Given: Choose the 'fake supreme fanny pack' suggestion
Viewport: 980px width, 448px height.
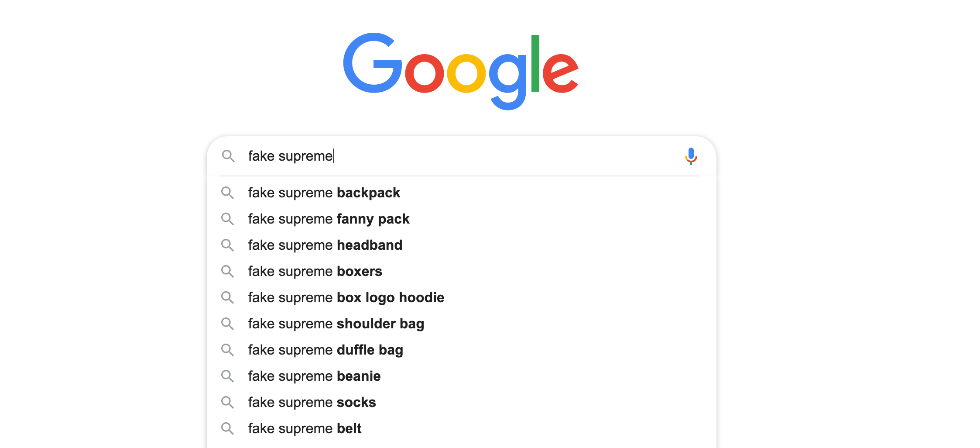Looking at the screenshot, I should (329, 219).
